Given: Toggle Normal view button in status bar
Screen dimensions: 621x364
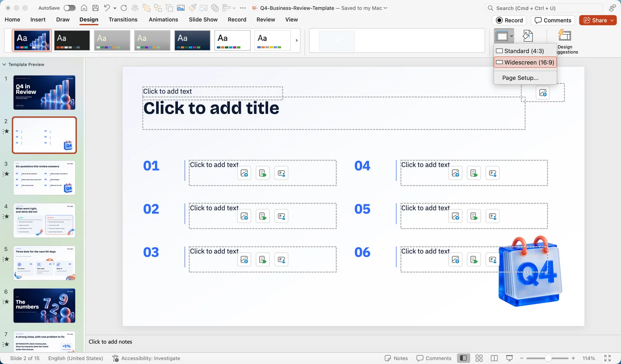Looking at the screenshot, I should 463,358.
